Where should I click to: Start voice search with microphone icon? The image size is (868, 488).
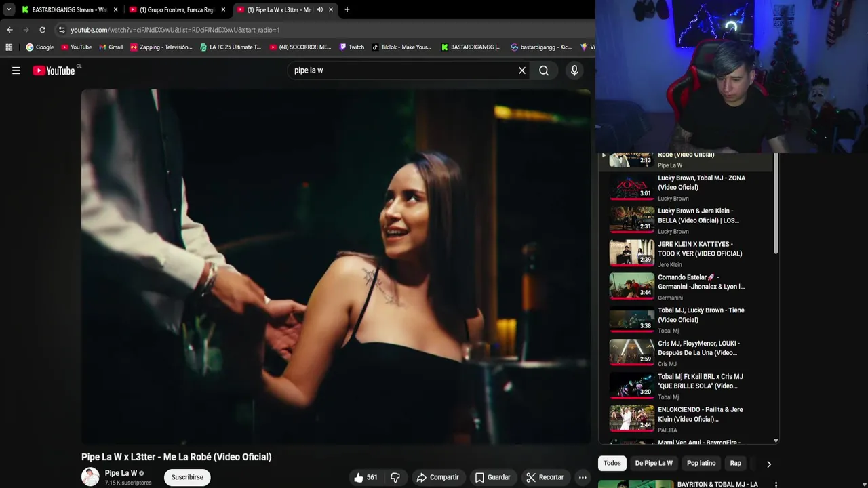(574, 70)
